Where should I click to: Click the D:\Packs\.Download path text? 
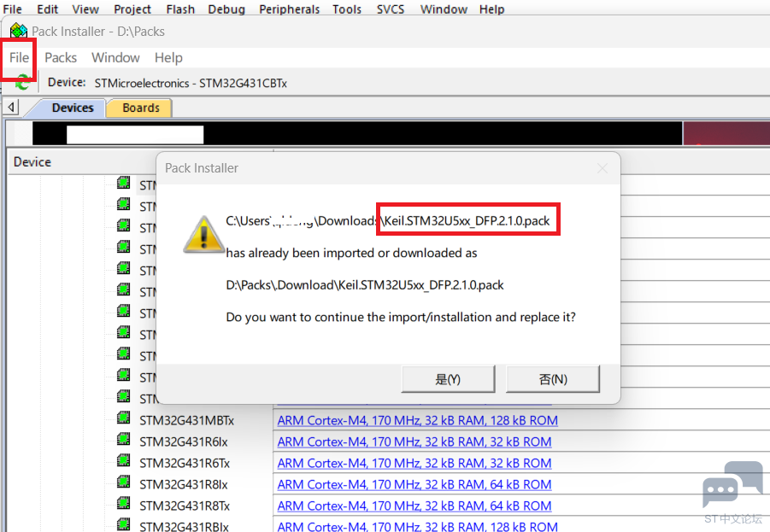(x=365, y=285)
